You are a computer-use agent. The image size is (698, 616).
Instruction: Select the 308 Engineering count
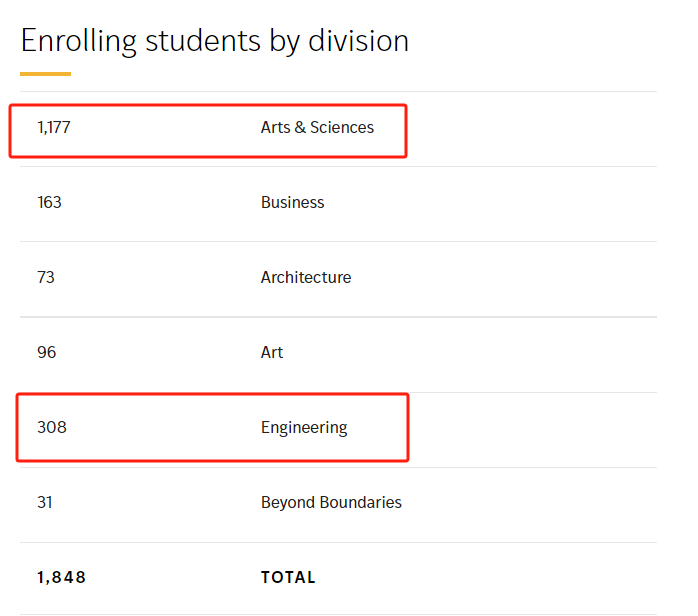(52, 427)
